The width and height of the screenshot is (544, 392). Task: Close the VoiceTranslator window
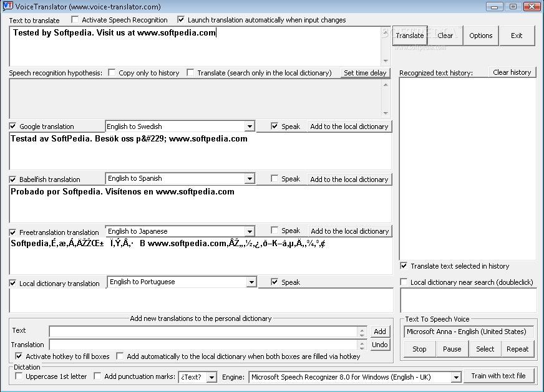532,7
